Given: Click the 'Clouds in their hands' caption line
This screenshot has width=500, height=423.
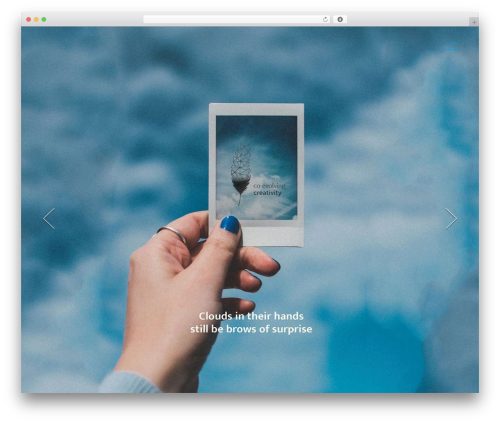Looking at the screenshot, I should point(251,316).
